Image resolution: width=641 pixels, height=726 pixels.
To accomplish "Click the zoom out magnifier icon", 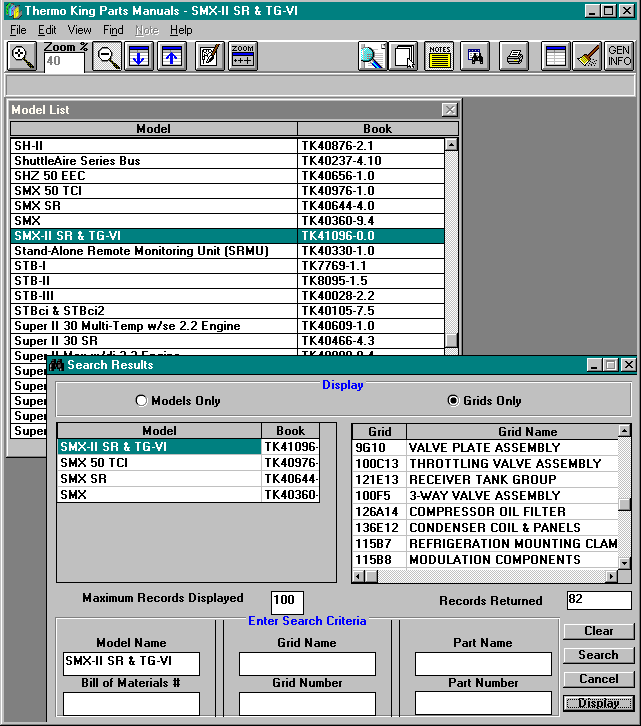I will tap(107, 56).
